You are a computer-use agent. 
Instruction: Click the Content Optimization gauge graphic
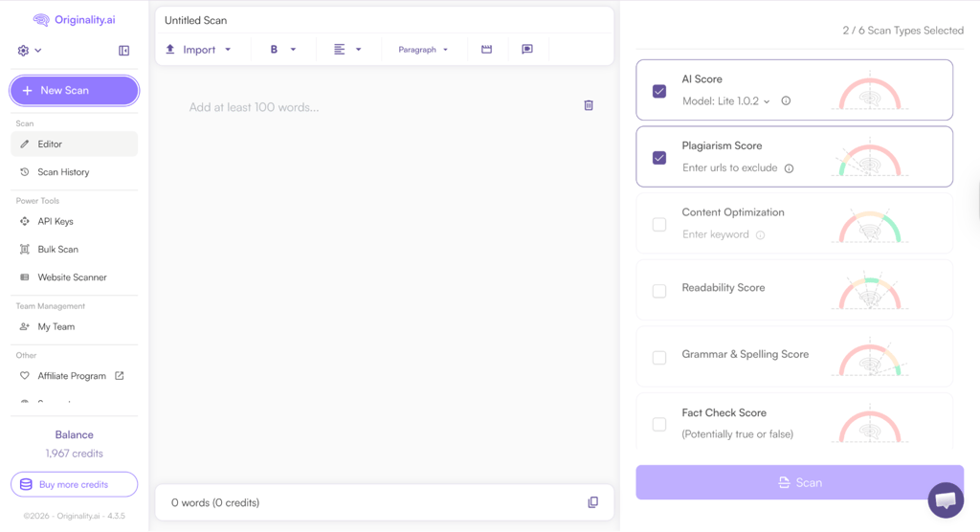[869, 227]
